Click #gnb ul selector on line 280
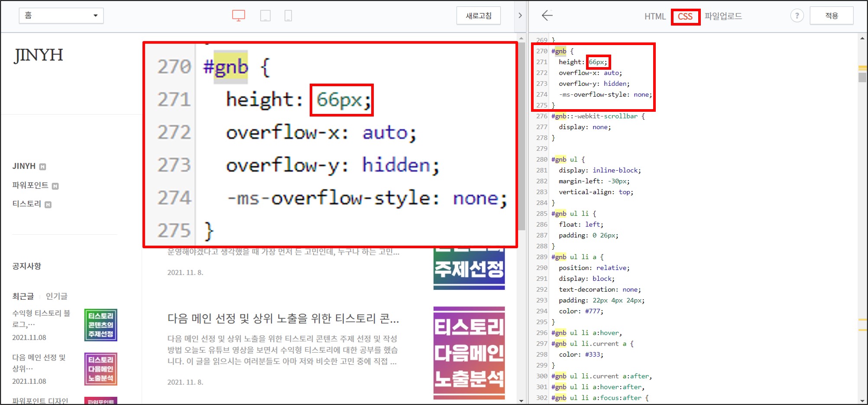This screenshot has height=405, width=868. pyautogui.click(x=564, y=159)
